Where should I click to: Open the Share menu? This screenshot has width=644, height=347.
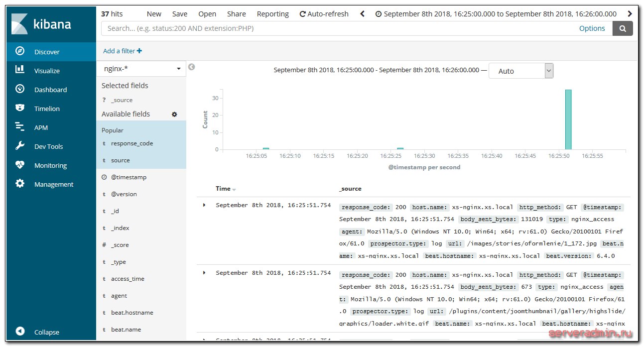coord(237,14)
